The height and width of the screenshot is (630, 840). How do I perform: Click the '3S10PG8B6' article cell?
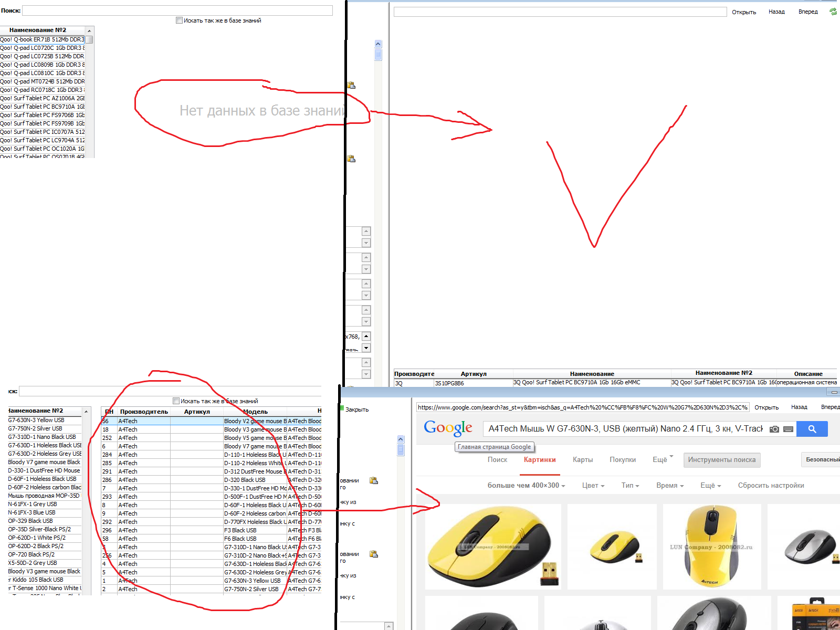[x=473, y=383]
